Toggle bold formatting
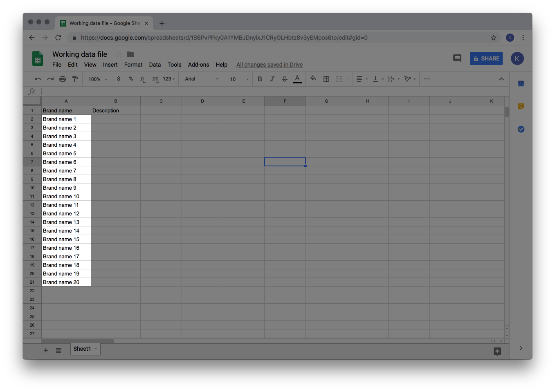The height and width of the screenshot is (392, 555). pyautogui.click(x=260, y=79)
